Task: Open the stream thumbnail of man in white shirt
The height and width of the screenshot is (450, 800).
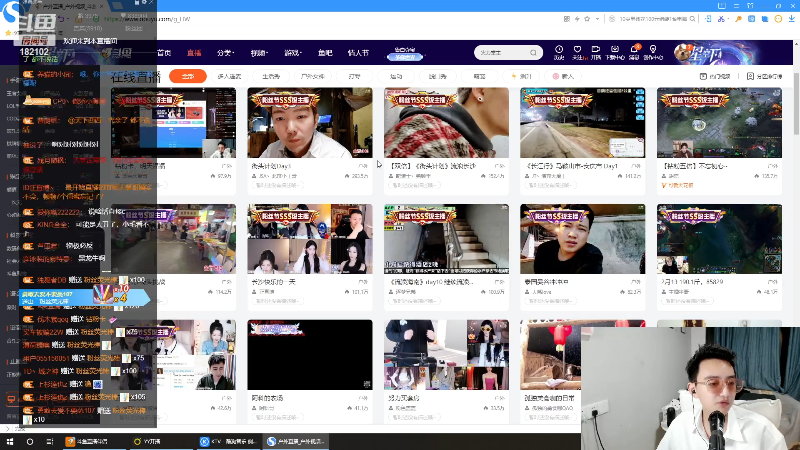Action: tap(310, 122)
